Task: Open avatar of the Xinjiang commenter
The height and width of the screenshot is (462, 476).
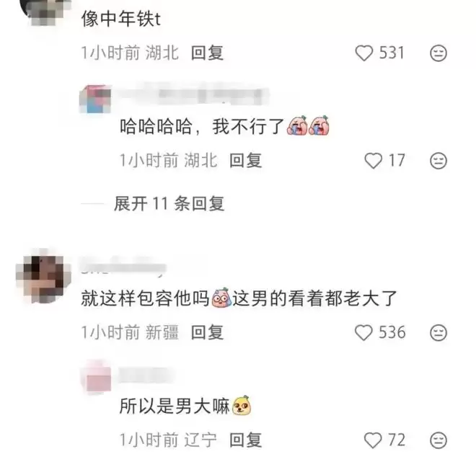Action: 43,277
